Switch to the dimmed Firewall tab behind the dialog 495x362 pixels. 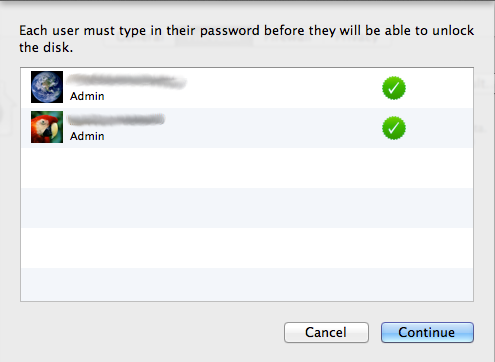click(x=288, y=37)
